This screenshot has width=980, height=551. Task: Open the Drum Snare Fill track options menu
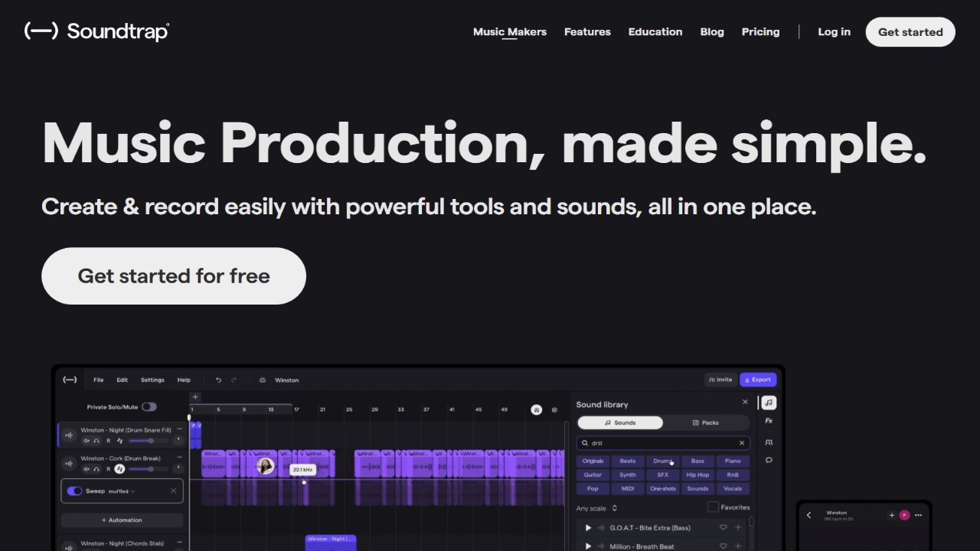pos(179,429)
